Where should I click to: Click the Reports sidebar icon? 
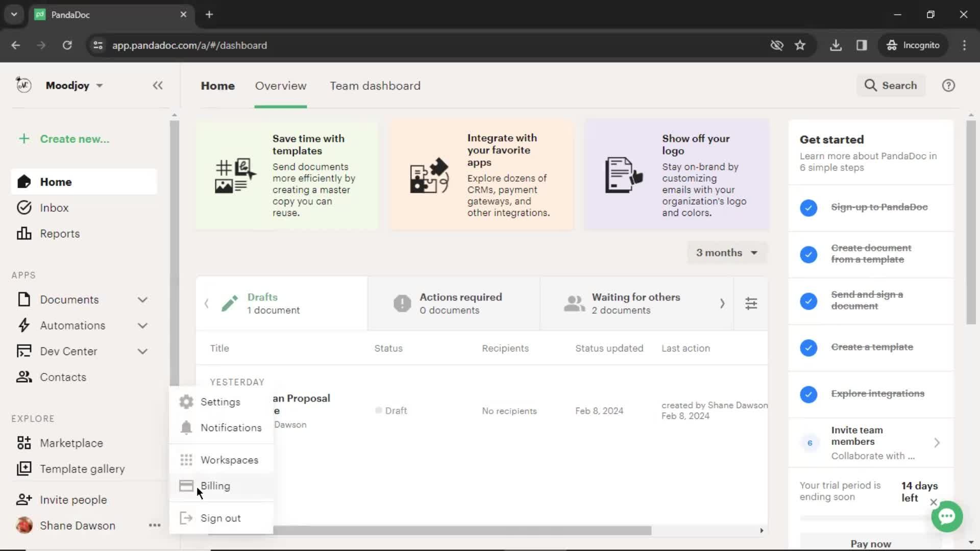coord(23,234)
